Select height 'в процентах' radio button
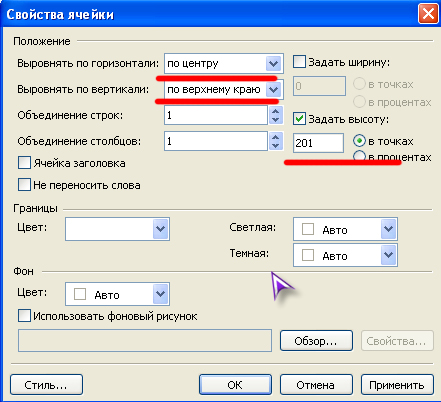Image resolution: width=441 pixels, height=402 pixels. point(359,156)
